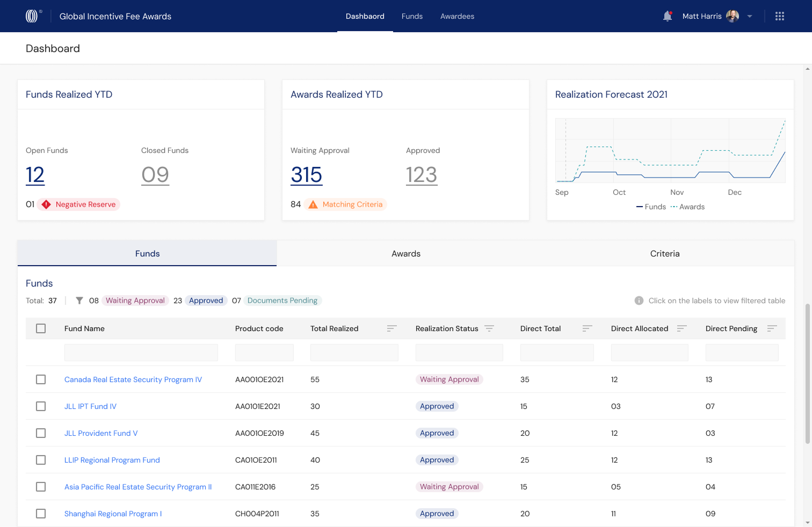812x527 pixels.
Task: Filter table by Waiting Approval label
Action: coord(135,301)
